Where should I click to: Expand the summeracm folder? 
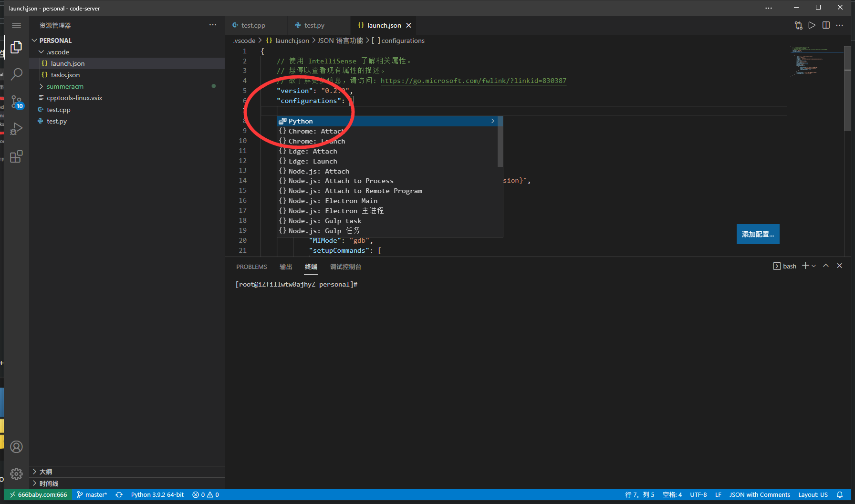(x=65, y=86)
